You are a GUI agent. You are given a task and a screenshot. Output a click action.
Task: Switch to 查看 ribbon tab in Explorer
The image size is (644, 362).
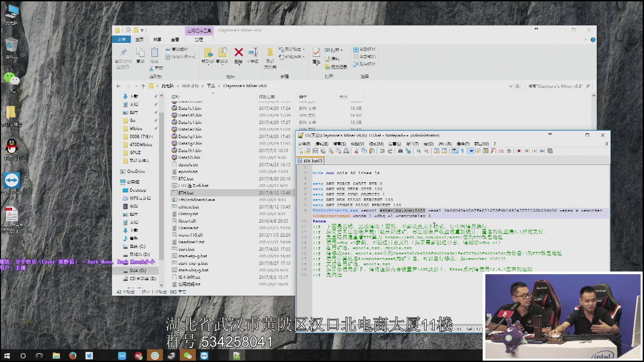175,40
